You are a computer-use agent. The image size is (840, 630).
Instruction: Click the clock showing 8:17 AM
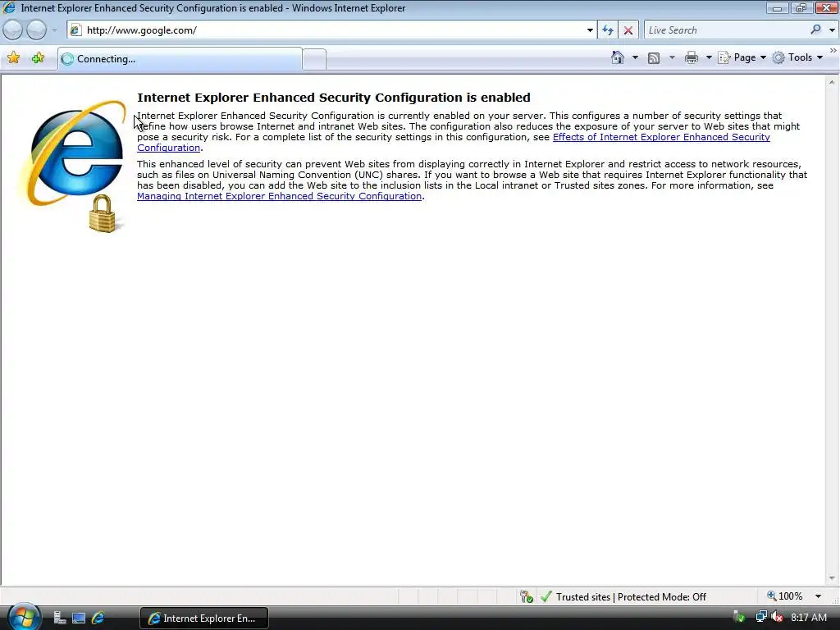pos(808,618)
